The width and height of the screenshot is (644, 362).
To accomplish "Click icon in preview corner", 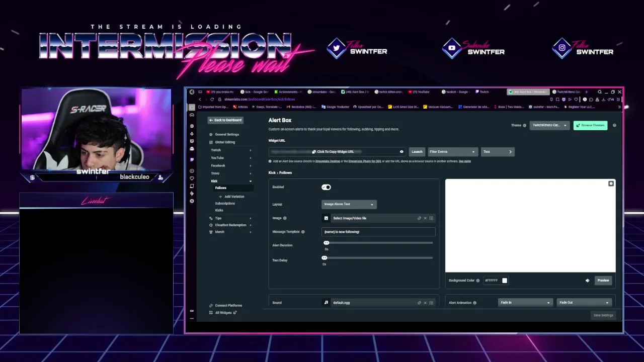I will point(611,184).
